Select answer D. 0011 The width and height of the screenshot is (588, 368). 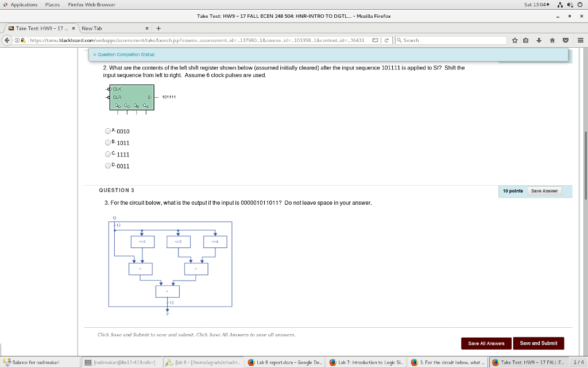coord(107,166)
